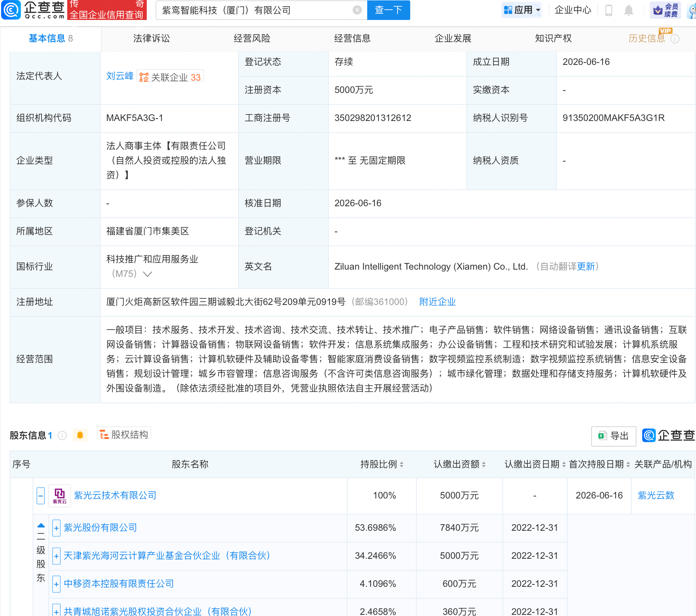Clear the search box with the X icon
This screenshot has width=696, height=616.
357,10
